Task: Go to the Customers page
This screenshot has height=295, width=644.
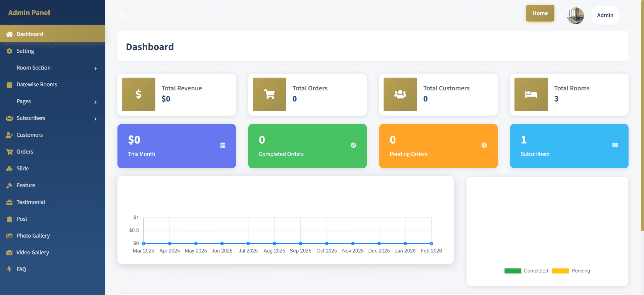Action: pyautogui.click(x=52, y=135)
